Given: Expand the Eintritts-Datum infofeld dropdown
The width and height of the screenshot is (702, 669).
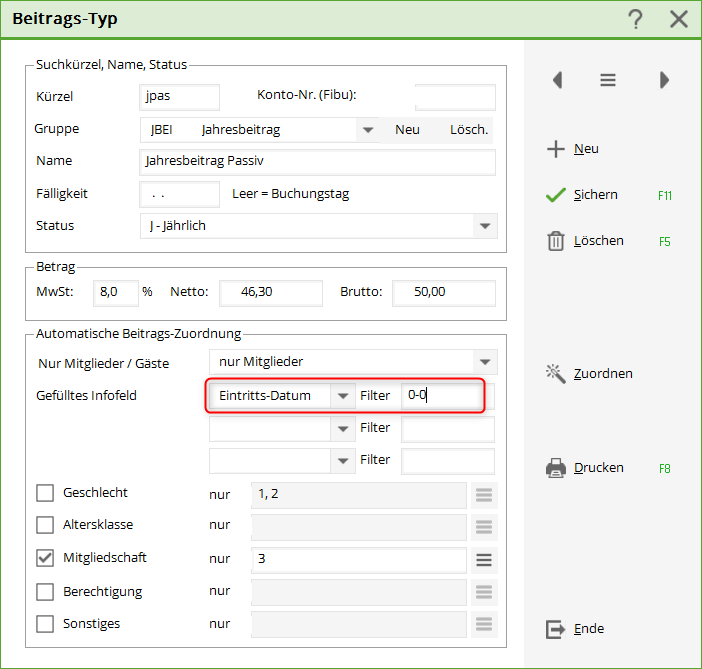Looking at the screenshot, I should tap(342, 396).
